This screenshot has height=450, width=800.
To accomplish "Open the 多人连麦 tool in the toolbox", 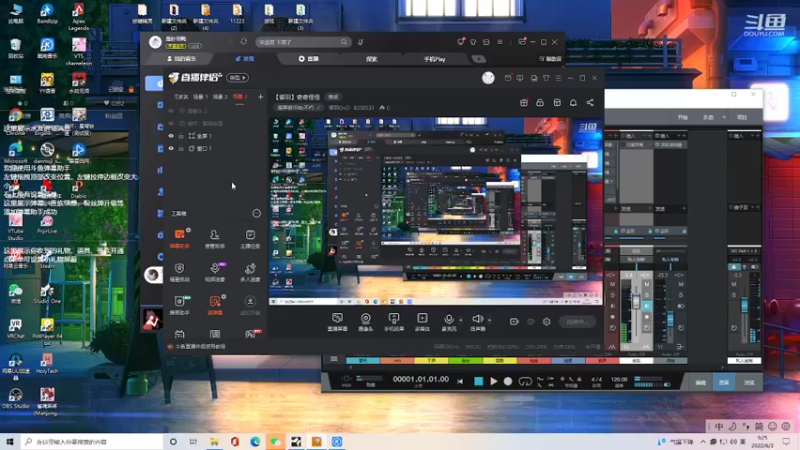I will pyautogui.click(x=250, y=272).
